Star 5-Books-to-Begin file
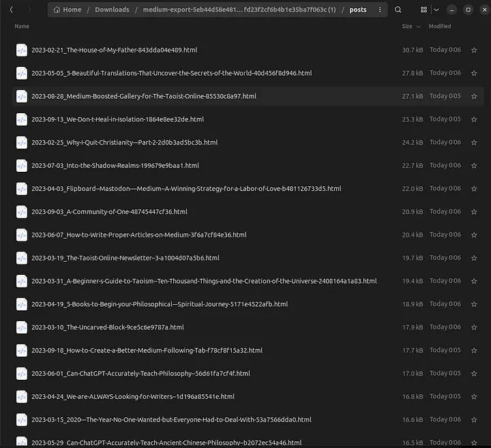491x448 pixels. click(474, 304)
